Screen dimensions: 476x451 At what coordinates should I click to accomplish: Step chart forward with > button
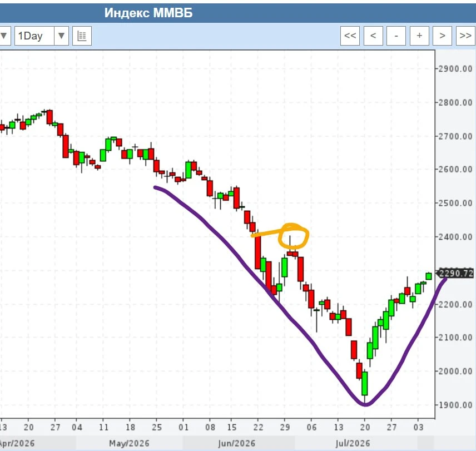coord(442,36)
